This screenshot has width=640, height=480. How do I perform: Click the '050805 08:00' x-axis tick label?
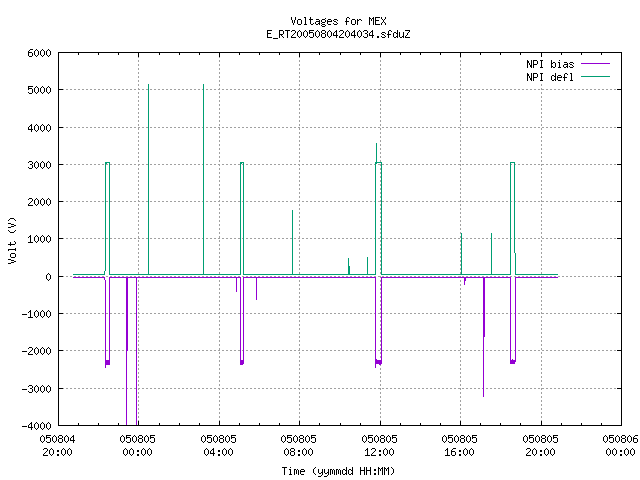298,446
